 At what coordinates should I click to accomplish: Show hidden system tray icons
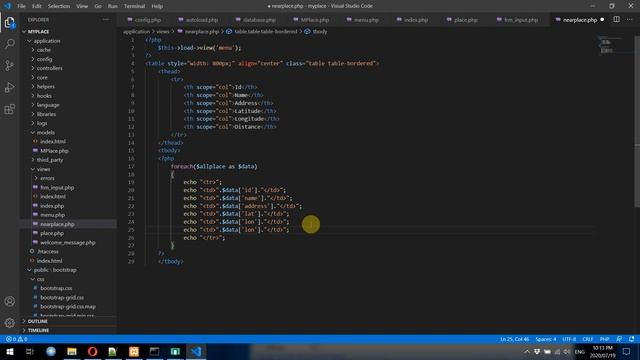[x=527, y=351]
